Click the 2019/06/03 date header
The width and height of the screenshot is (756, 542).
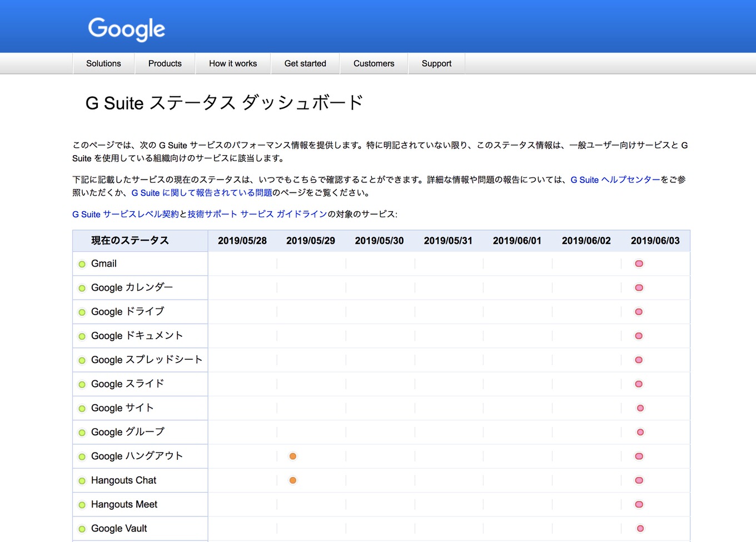[655, 241]
